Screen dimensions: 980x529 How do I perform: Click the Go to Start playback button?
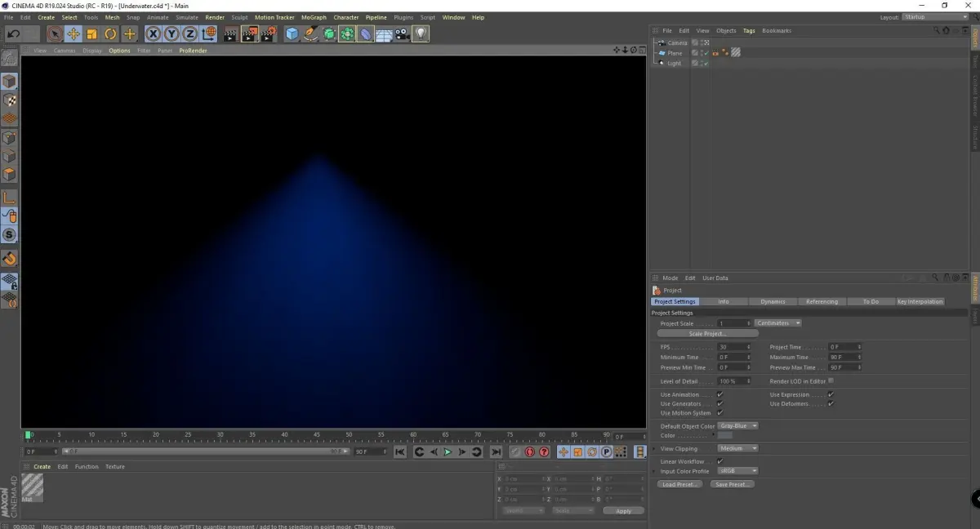click(400, 451)
